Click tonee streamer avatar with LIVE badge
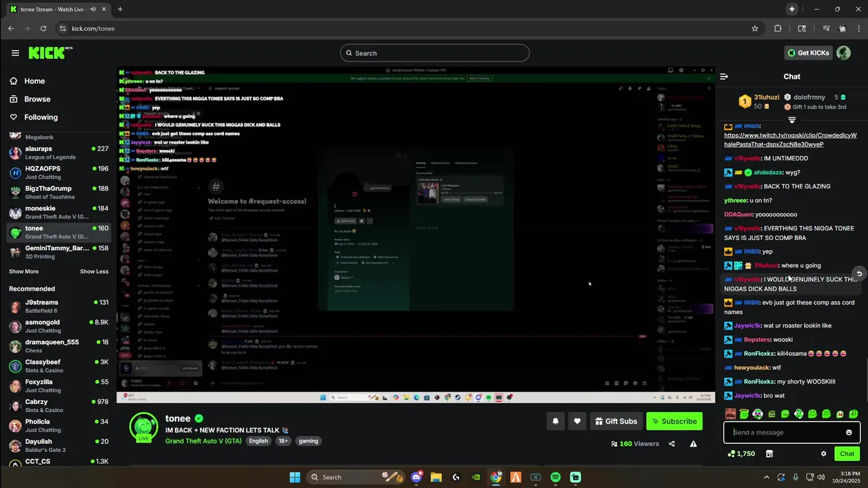The width and height of the screenshot is (868, 488). point(144,426)
